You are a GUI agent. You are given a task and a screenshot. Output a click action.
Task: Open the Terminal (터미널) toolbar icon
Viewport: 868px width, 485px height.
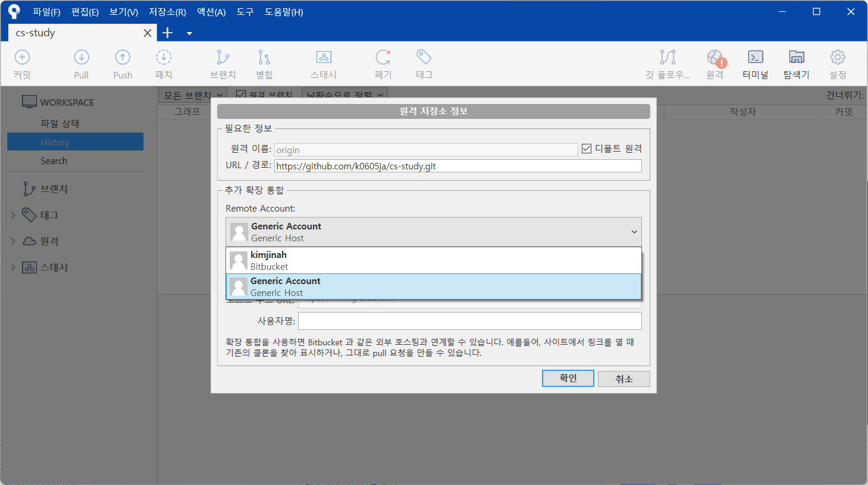click(756, 57)
